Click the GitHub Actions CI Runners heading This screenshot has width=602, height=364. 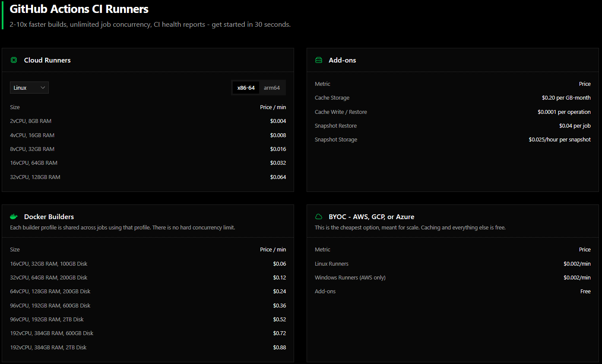(79, 9)
